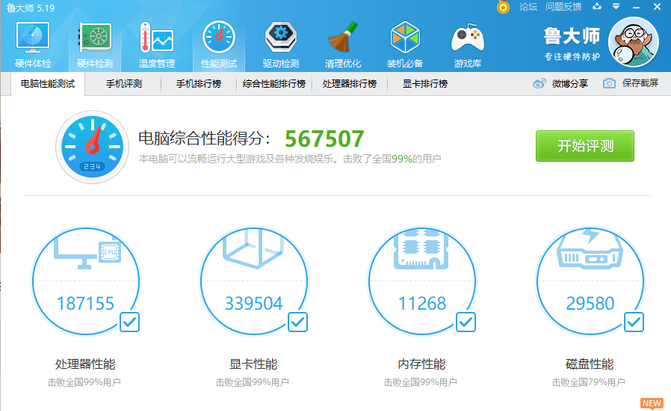The width and height of the screenshot is (671, 411).
Task: Select the 性能测试 performance test icon
Action: coord(219,44)
